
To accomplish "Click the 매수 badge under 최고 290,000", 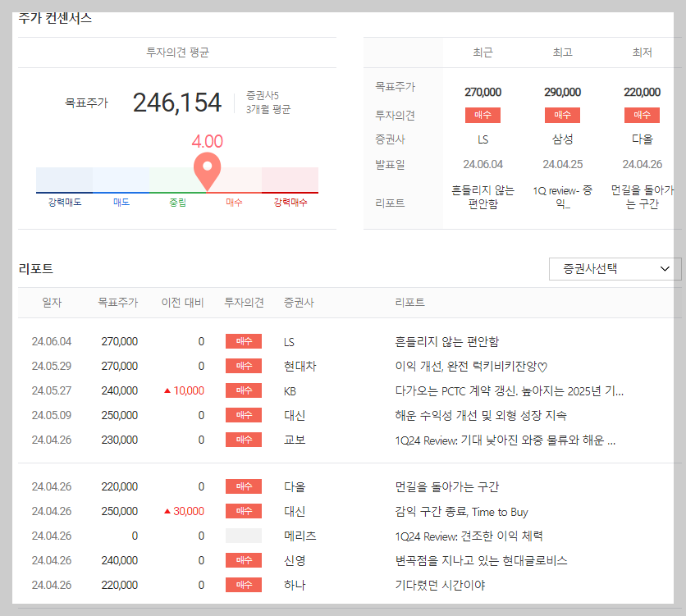I will [x=562, y=115].
